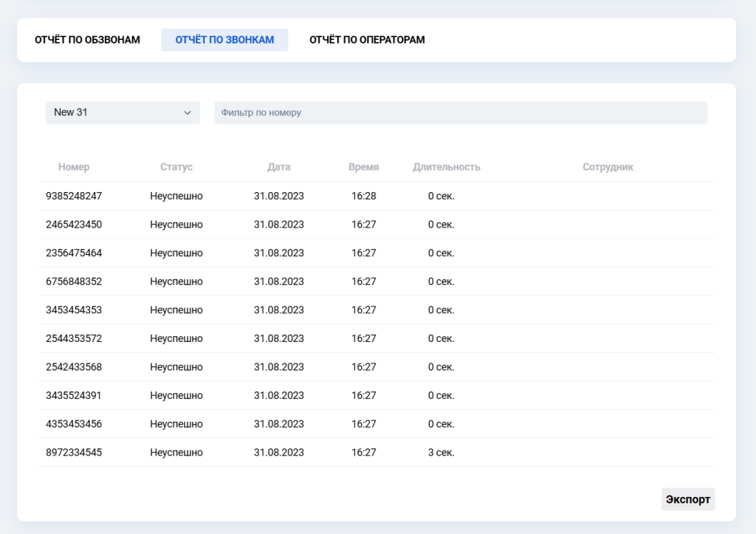Select phone number 9385248247 in the table
The width and height of the screenshot is (756, 534).
(74, 196)
